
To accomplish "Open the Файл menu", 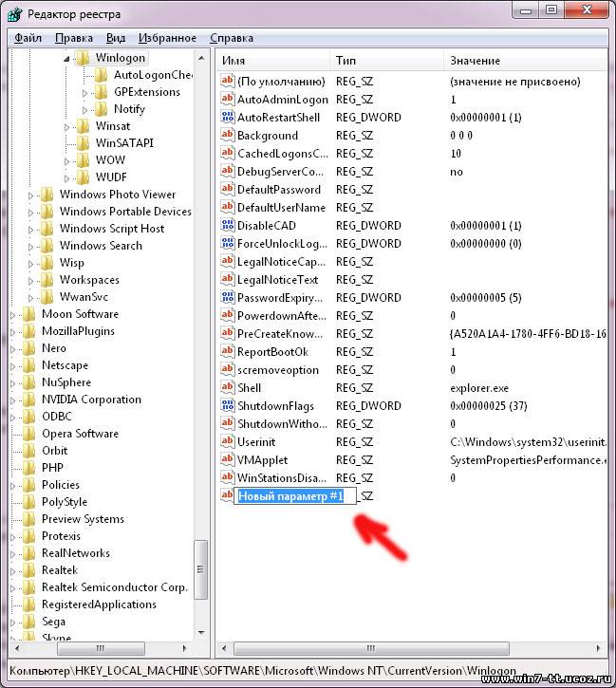I will tap(28, 38).
